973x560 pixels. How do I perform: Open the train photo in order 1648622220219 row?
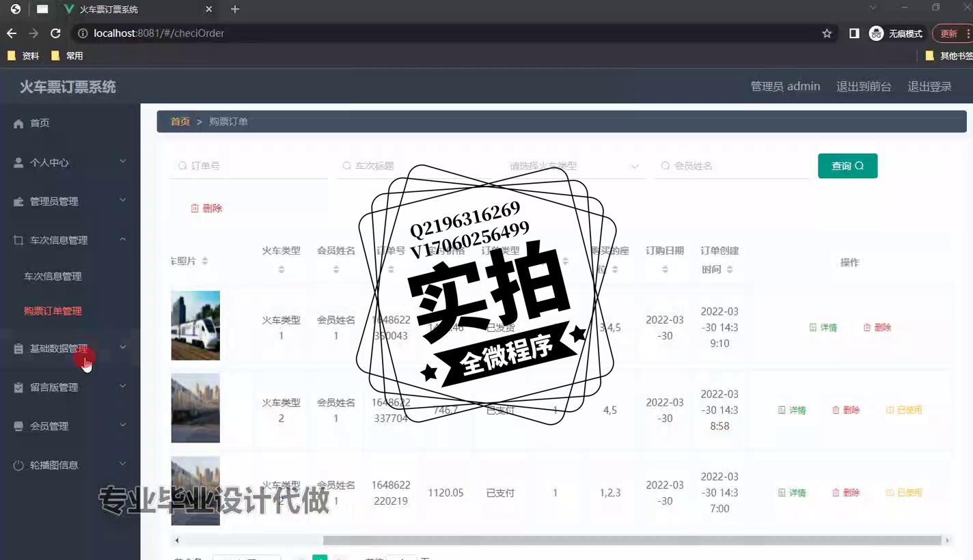pyautogui.click(x=195, y=491)
